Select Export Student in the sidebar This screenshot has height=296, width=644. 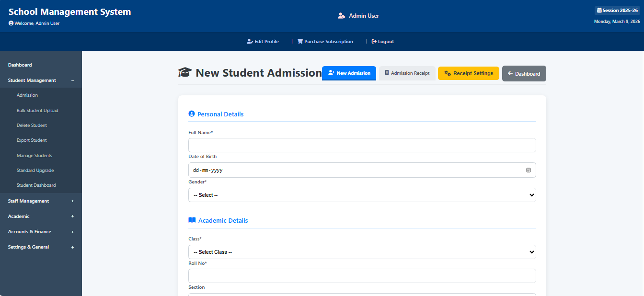pyautogui.click(x=32, y=140)
